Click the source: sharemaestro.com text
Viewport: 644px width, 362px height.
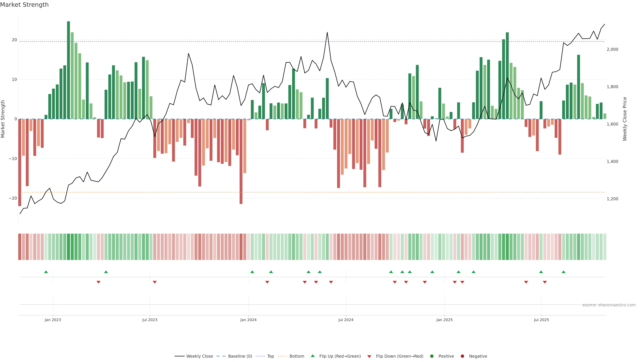(x=609, y=305)
